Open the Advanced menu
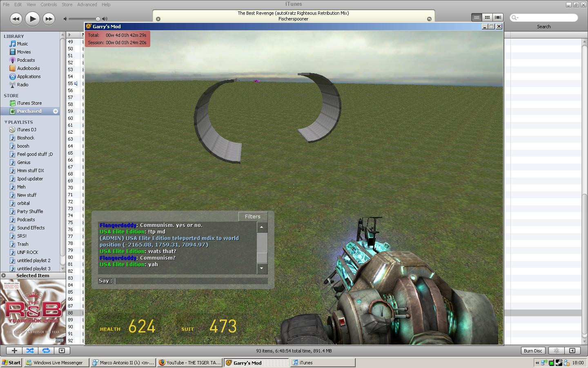Viewport: 588px width, 368px height. click(x=87, y=4)
